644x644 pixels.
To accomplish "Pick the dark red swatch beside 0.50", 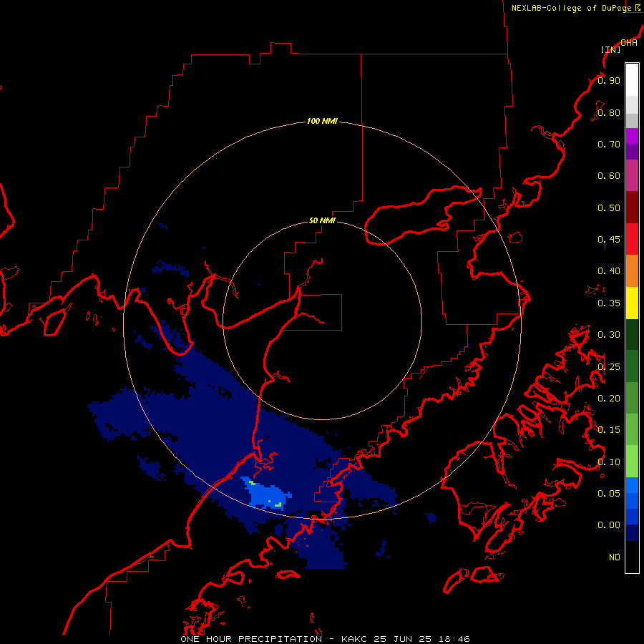I will (632, 208).
